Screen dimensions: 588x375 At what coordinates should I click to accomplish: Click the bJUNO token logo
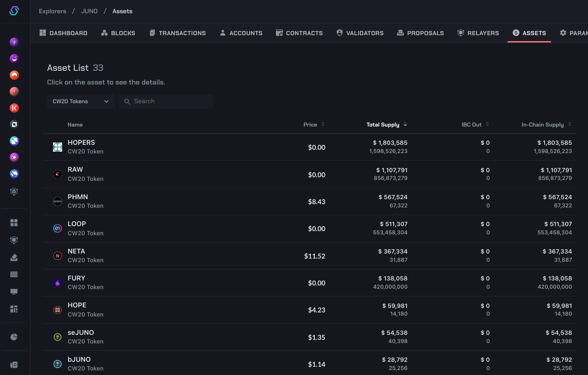(58, 364)
